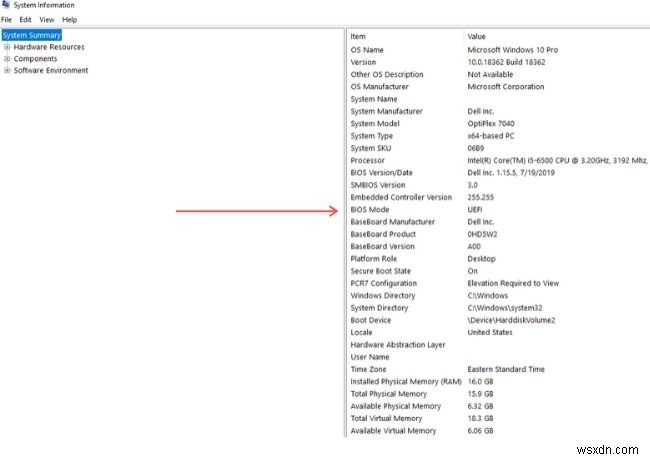Click Dell Inc. 1.15.5 BIOS value

click(511, 173)
